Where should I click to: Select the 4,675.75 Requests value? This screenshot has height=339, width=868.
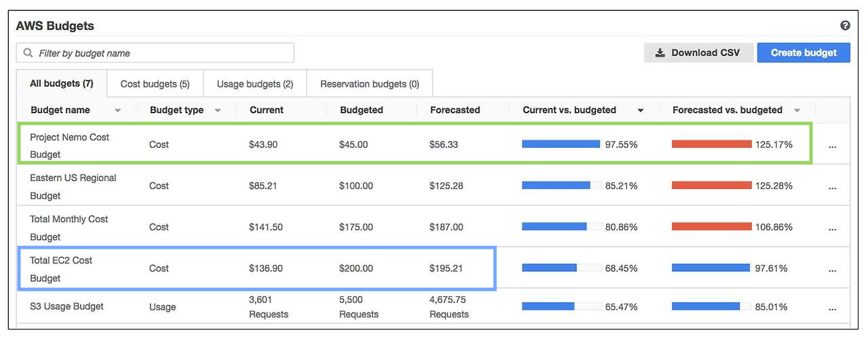(x=449, y=306)
